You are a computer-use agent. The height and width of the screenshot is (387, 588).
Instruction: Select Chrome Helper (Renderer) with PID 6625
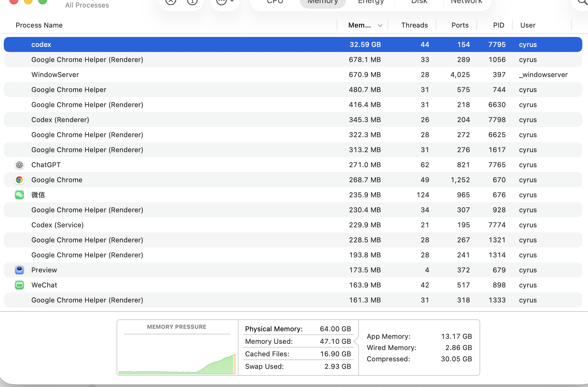click(x=293, y=135)
